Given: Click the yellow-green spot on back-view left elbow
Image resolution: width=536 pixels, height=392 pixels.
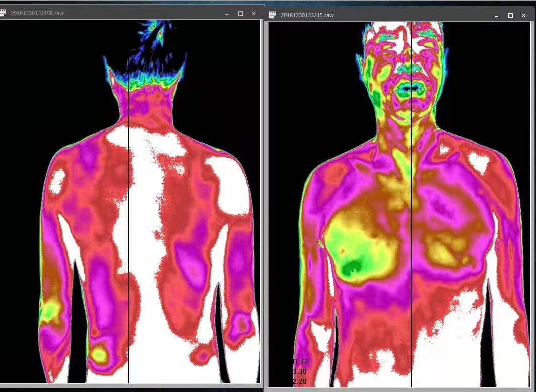Looking at the screenshot, I should tap(49, 311).
